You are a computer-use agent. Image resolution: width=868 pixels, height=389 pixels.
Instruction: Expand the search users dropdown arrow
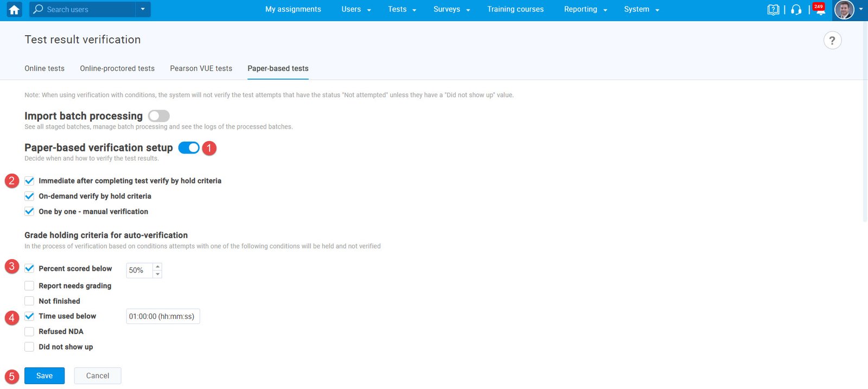point(143,9)
